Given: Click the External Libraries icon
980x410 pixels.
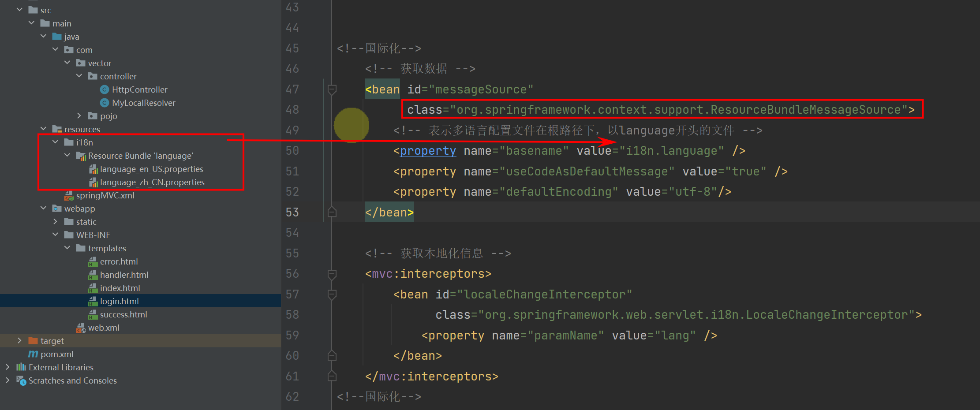Looking at the screenshot, I should point(21,367).
